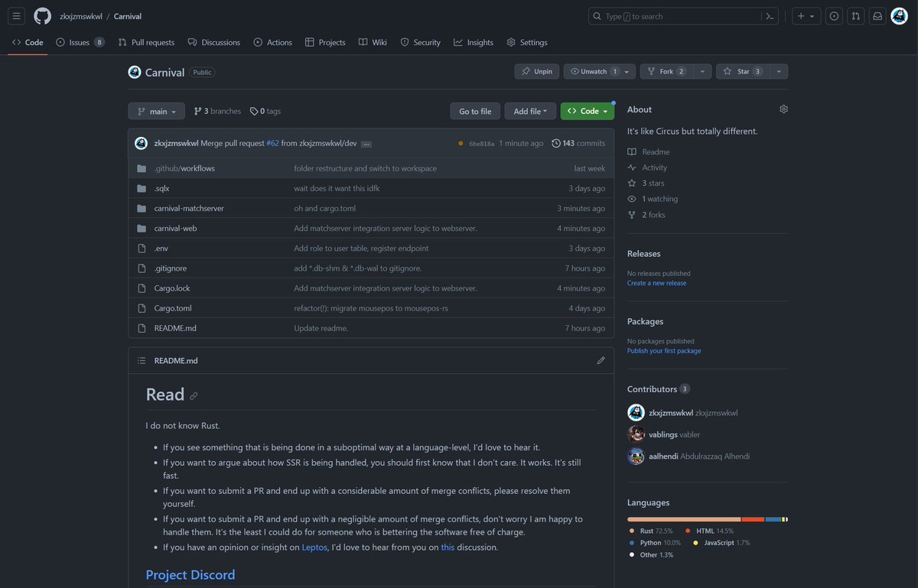Switch to the Wiki tab
The image size is (918, 588).
coord(373,42)
